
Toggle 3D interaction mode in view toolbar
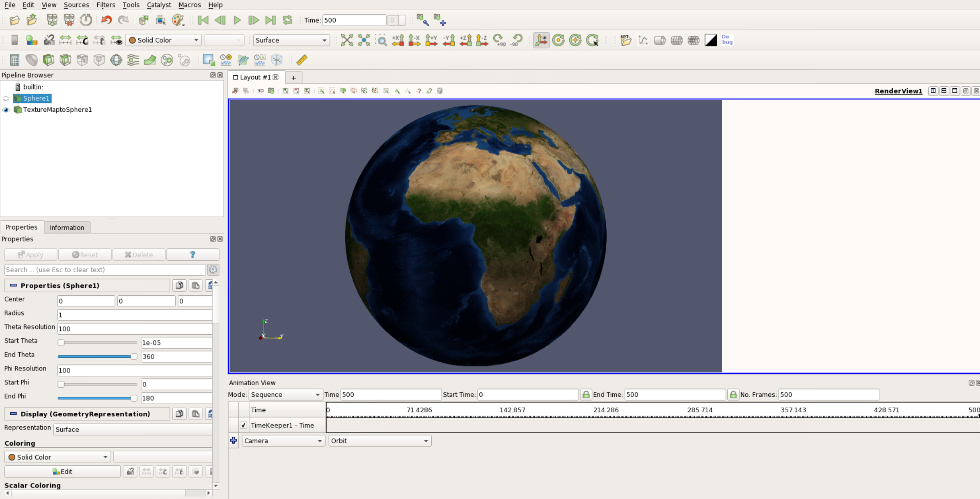coord(260,91)
